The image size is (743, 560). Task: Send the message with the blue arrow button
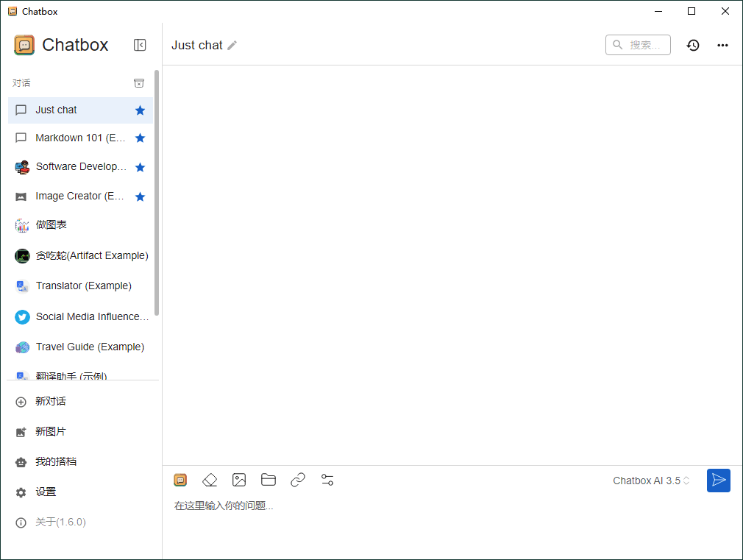point(718,480)
